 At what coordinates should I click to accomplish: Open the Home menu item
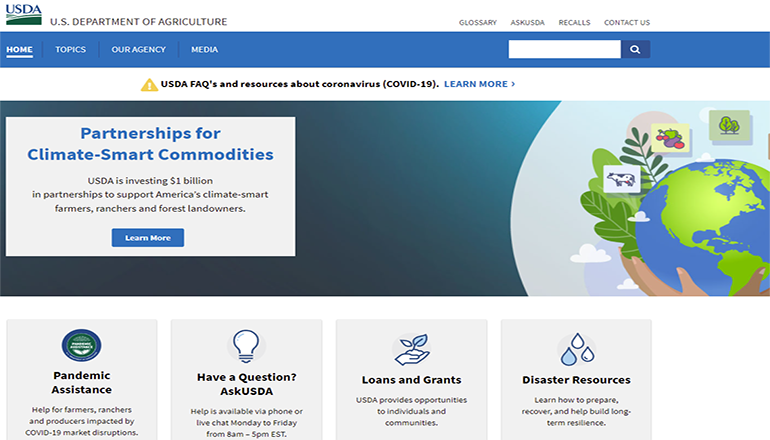20,50
